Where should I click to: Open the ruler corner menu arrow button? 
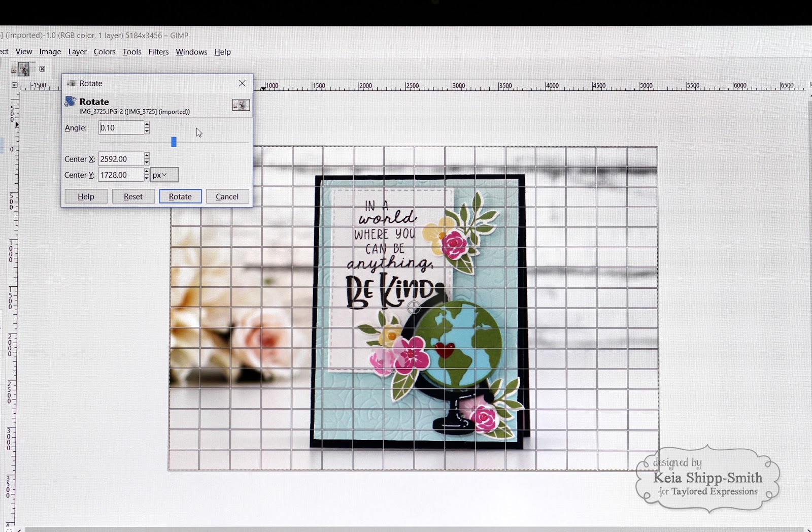(15, 85)
